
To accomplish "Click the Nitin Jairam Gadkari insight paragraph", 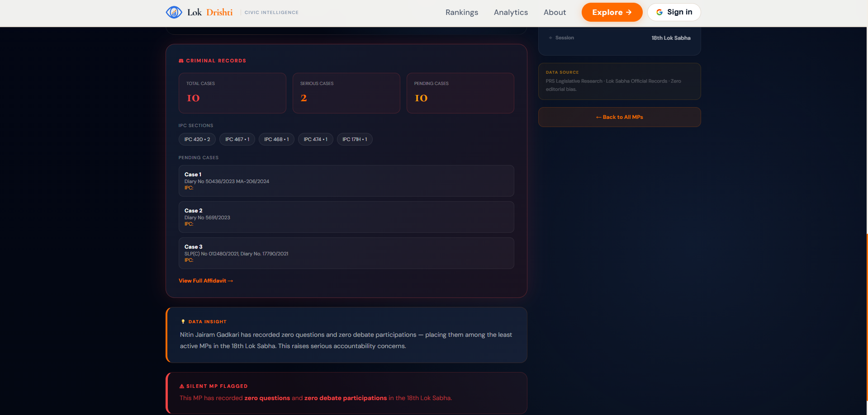I will point(346,340).
